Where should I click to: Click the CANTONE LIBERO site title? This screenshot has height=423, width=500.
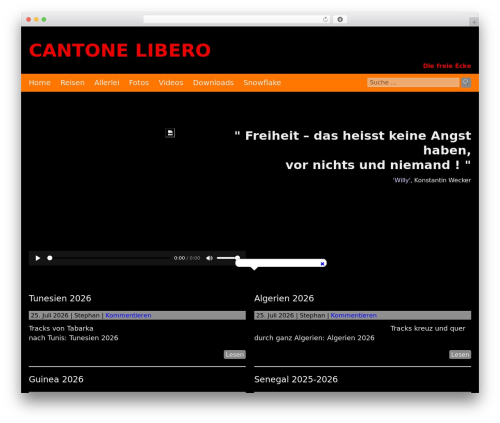click(120, 50)
